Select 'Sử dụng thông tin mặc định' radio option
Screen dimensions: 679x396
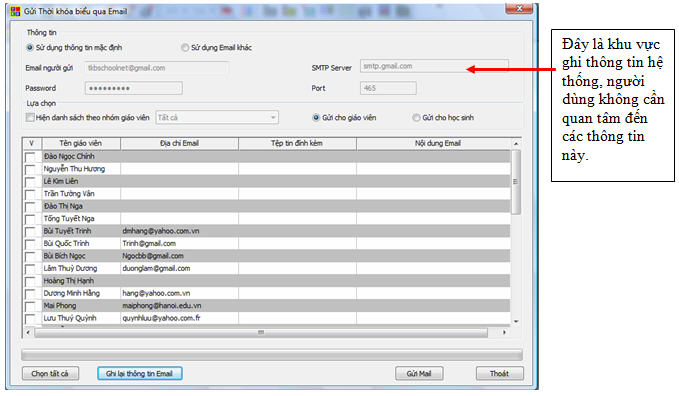pos(29,48)
